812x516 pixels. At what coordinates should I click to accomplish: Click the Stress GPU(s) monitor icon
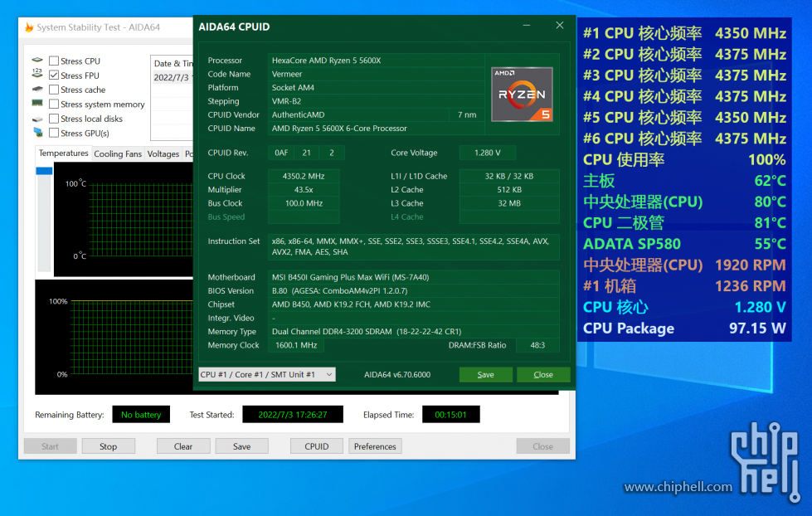[x=38, y=133]
